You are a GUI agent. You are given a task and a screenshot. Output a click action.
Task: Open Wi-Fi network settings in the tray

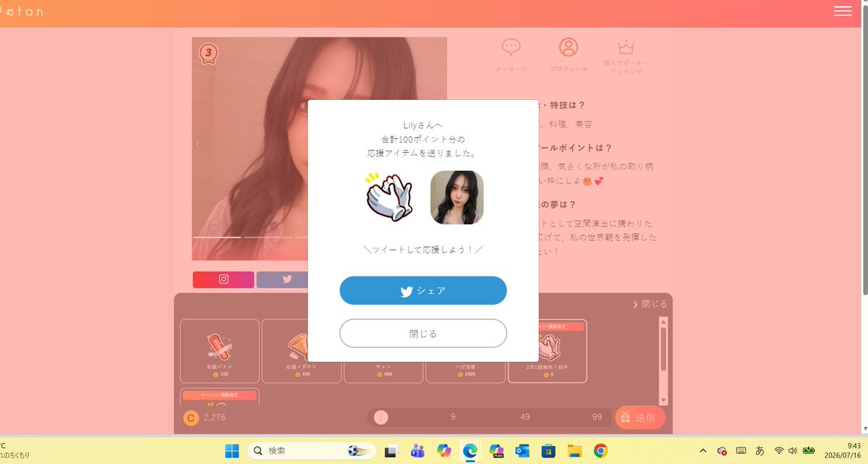point(779,450)
